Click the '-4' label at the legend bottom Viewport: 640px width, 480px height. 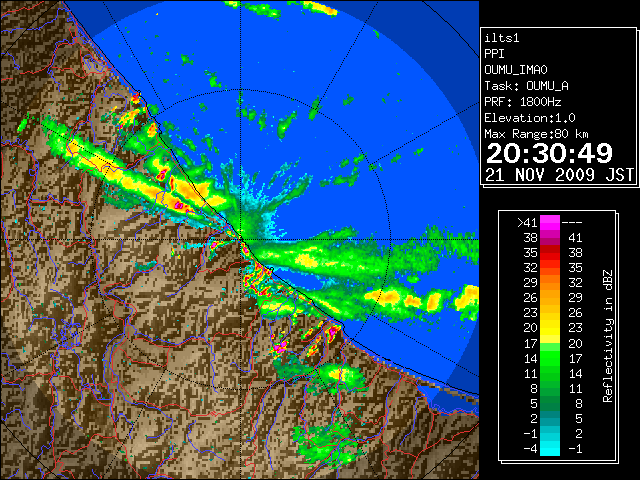pos(530,448)
